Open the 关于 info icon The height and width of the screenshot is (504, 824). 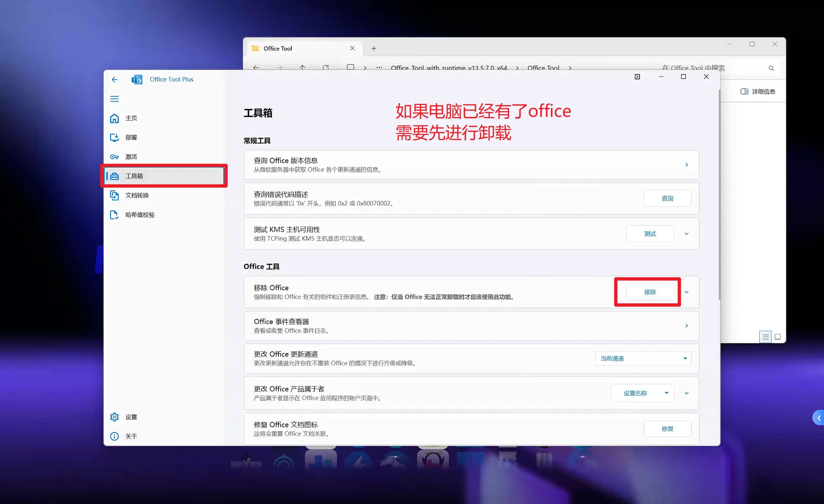coord(115,436)
